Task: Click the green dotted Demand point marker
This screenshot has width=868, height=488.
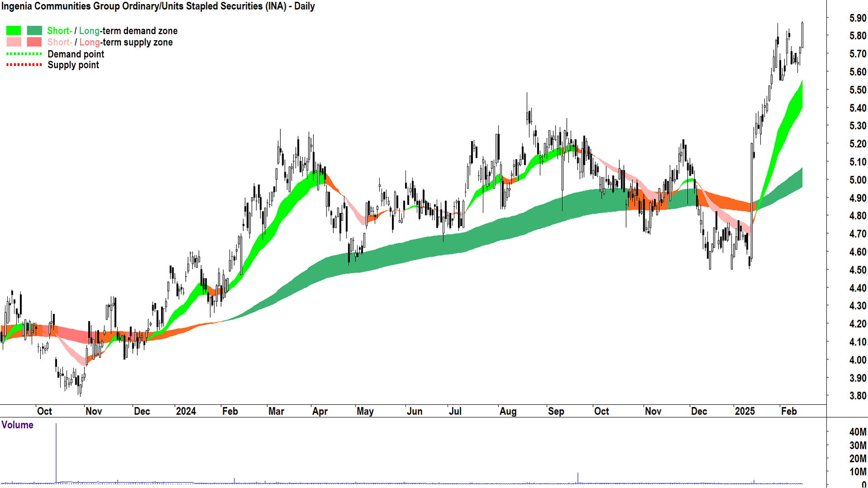Action: [24, 54]
